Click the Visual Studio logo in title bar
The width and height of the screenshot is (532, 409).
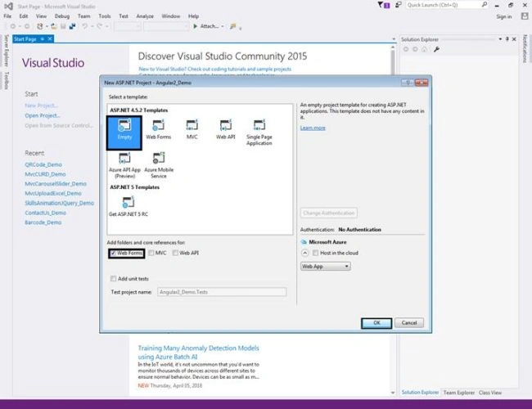(x=8, y=6)
